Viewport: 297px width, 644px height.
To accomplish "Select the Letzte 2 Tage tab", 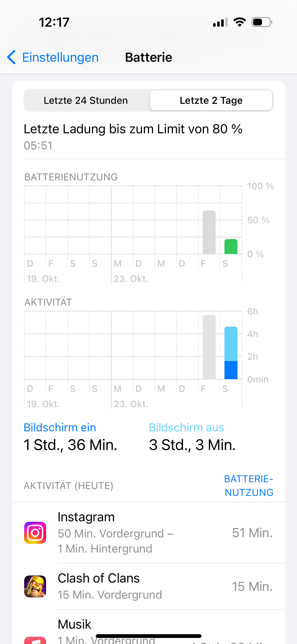I will 211,101.
